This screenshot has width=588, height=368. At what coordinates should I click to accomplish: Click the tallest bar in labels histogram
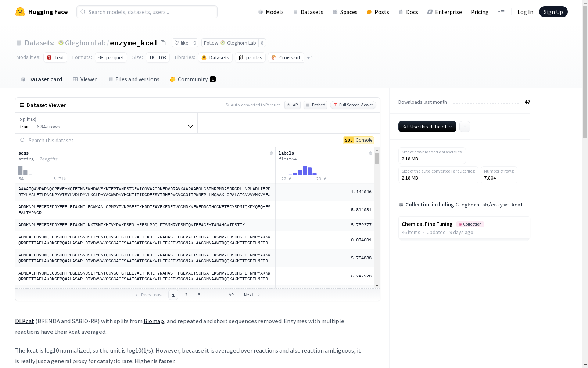(305, 170)
